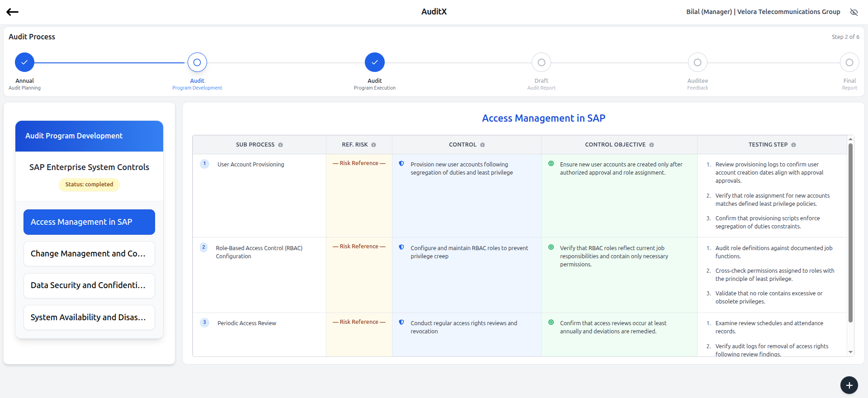The height and width of the screenshot is (398, 868).
Task: Click info icon next to REF. RISK
Action: pyautogui.click(x=373, y=145)
